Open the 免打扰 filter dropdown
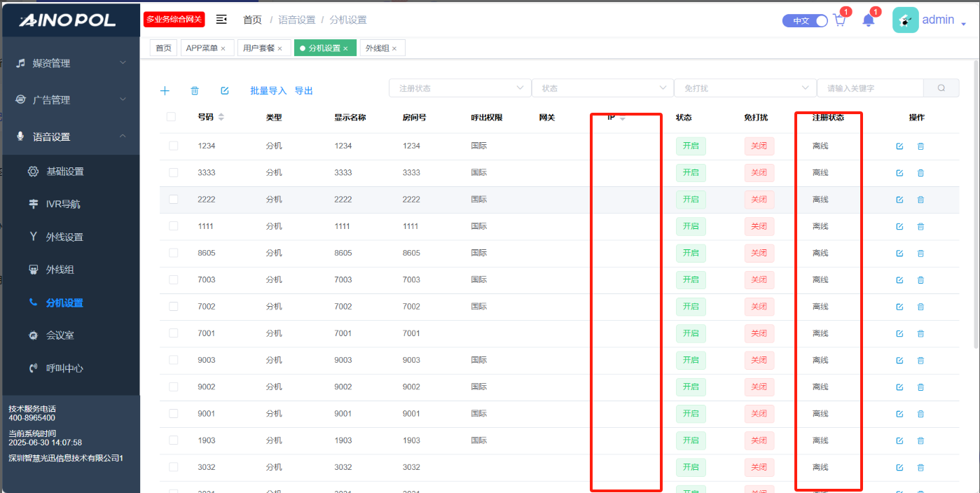The height and width of the screenshot is (493, 980). (x=744, y=88)
